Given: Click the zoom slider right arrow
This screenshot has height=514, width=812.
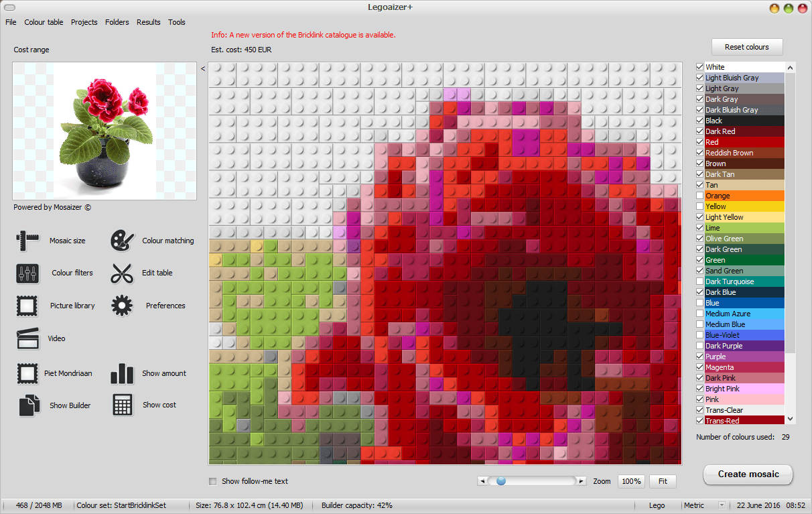Looking at the screenshot, I should point(582,481).
